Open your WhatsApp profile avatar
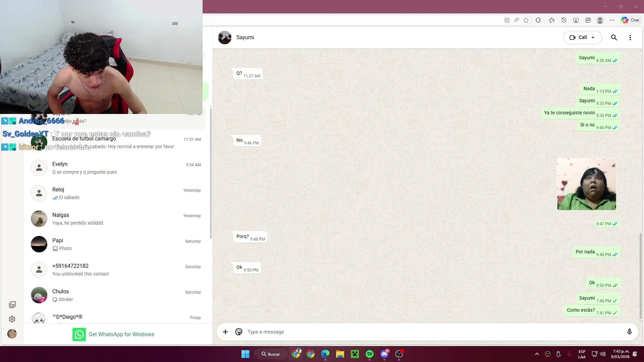644x362 pixels. (x=12, y=334)
